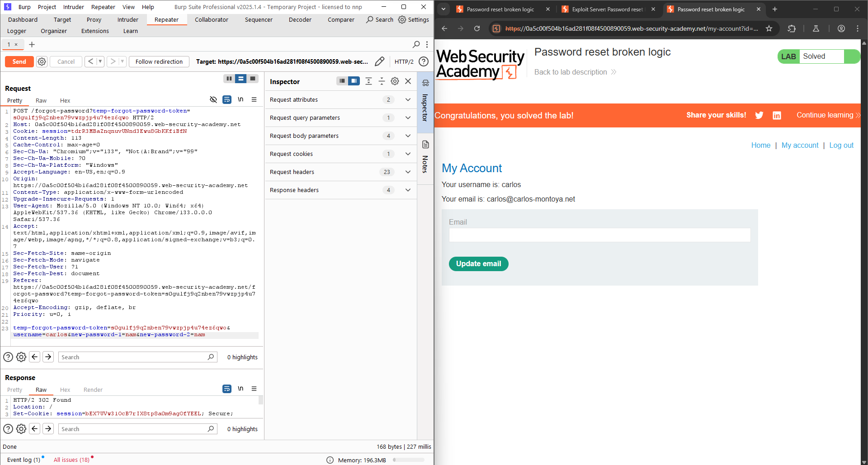
Task: Open Back to lab description link
Action: 575,72
